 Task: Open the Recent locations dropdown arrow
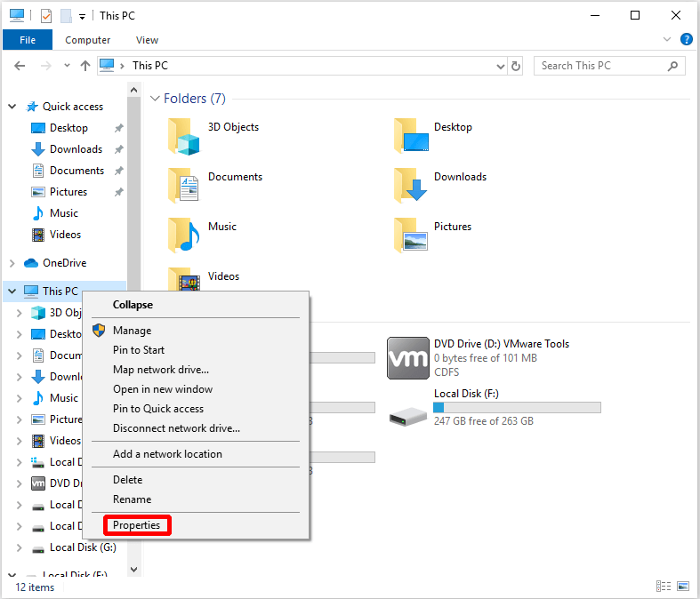pos(67,66)
